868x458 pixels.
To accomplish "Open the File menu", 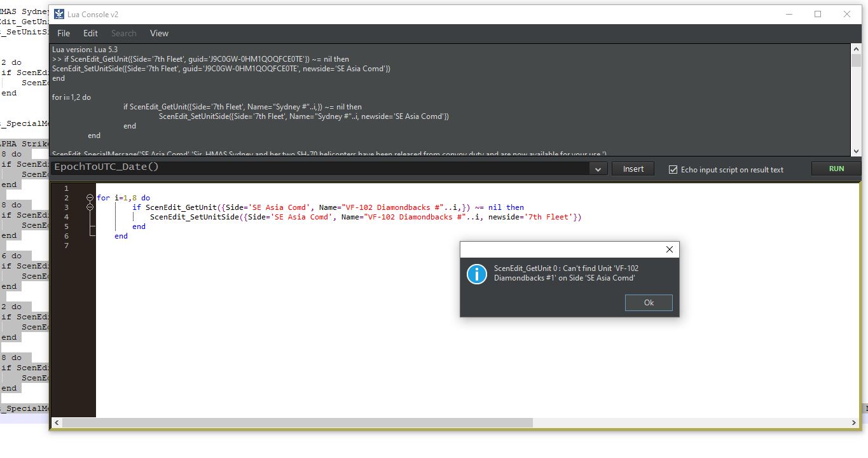I will coord(64,33).
